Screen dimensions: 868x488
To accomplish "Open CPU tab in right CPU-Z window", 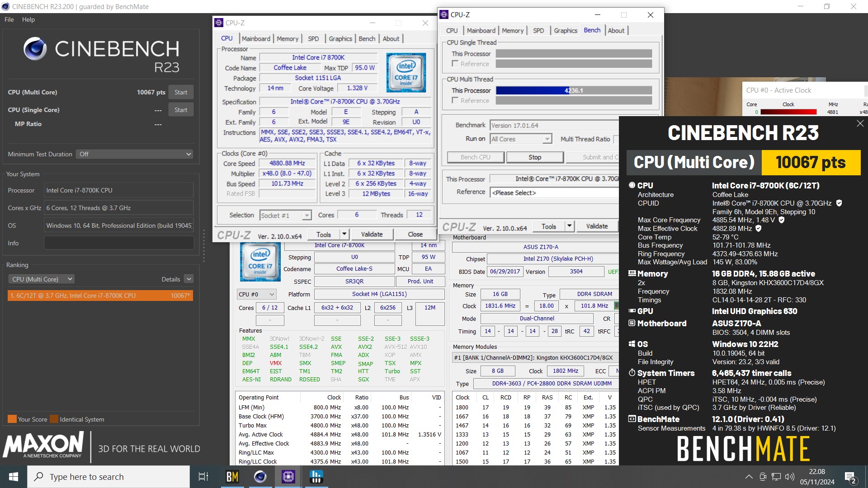I will click(452, 31).
